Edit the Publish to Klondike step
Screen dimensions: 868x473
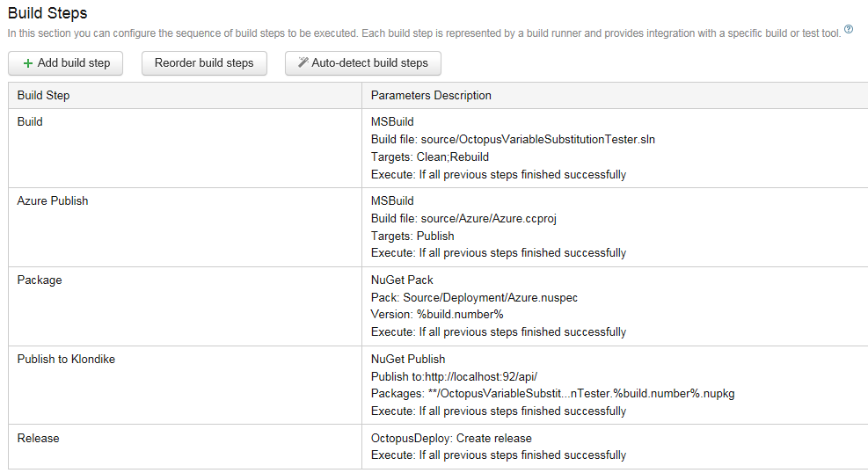(66, 360)
